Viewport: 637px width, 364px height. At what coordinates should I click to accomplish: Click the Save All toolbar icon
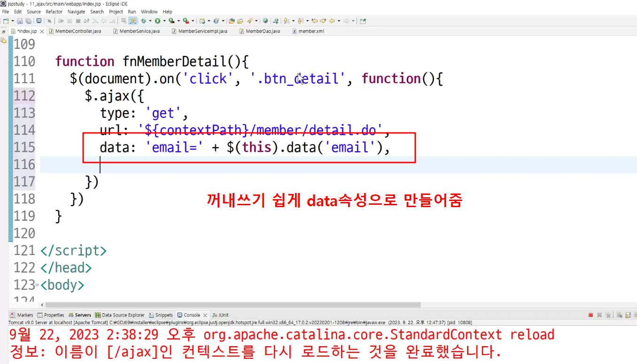point(28,21)
